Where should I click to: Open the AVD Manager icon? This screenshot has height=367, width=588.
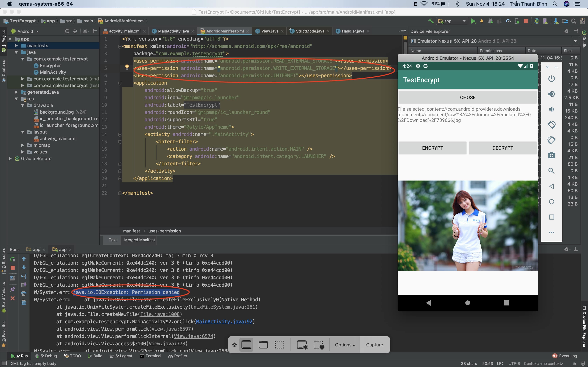(x=545, y=21)
